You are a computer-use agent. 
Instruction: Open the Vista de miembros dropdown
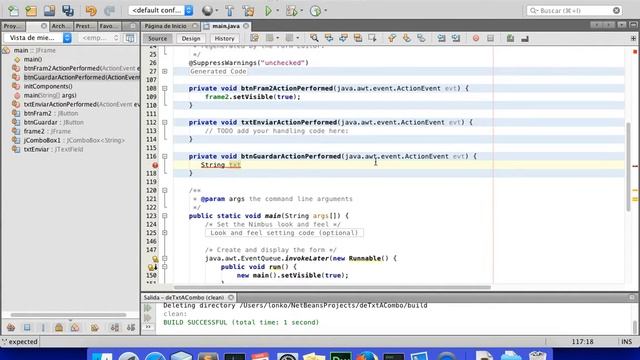pos(38,38)
